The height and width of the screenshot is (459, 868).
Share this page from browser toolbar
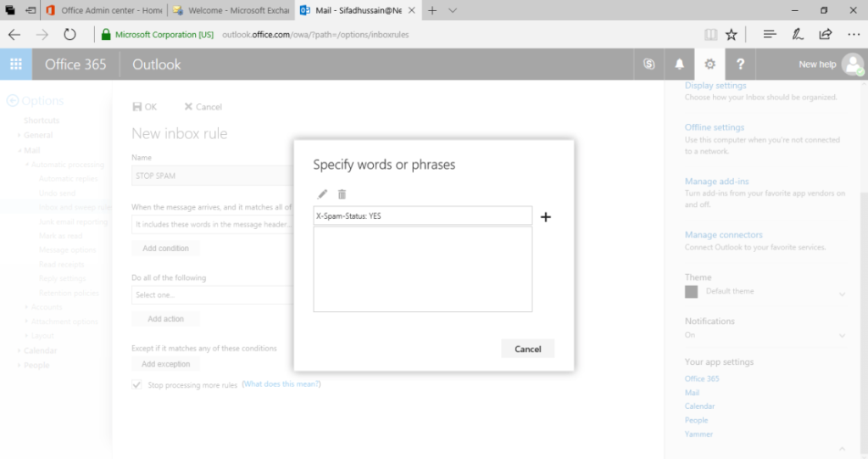[x=825, y=35]
